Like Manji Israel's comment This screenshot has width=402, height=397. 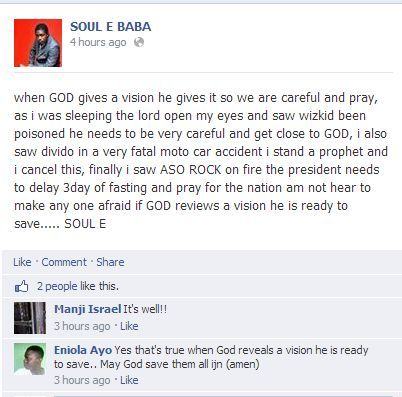click(129, 326)
